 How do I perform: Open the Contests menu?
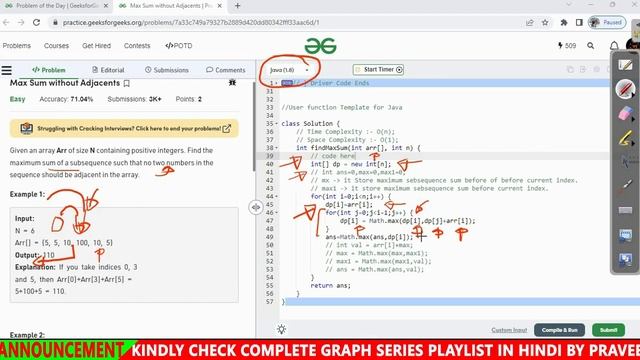click(x=137, y=46)
